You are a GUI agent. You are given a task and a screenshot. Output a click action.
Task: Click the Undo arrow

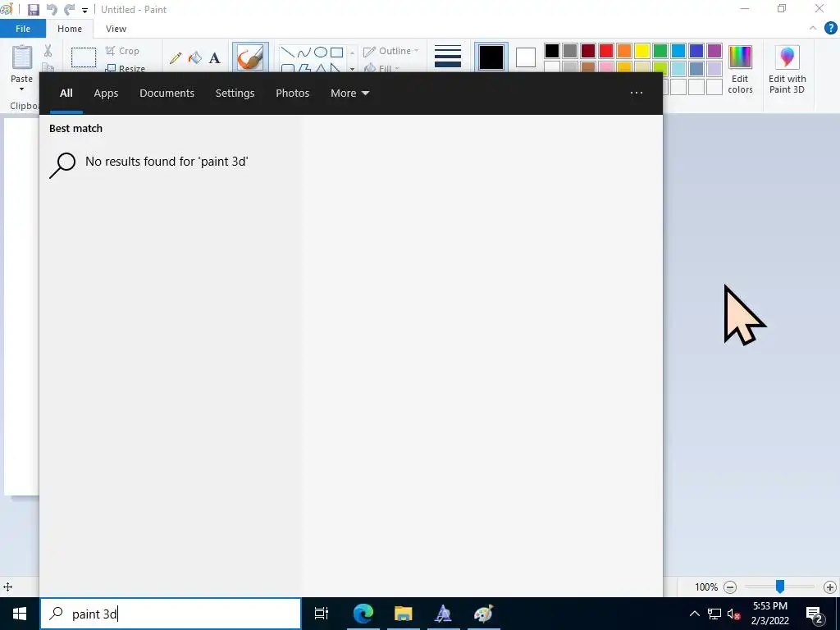click(52, 10)
